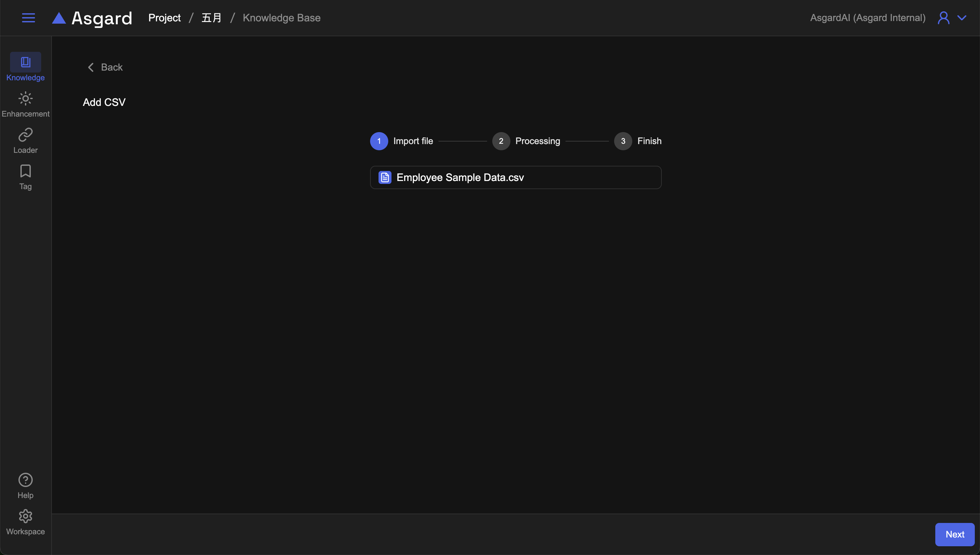
Task: Select step 3 Finish
Action: pyautogui.click(x=623, y=141)
